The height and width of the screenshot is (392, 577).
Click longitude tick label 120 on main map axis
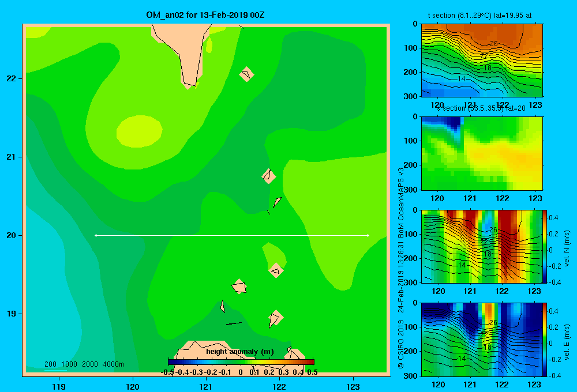133,386
